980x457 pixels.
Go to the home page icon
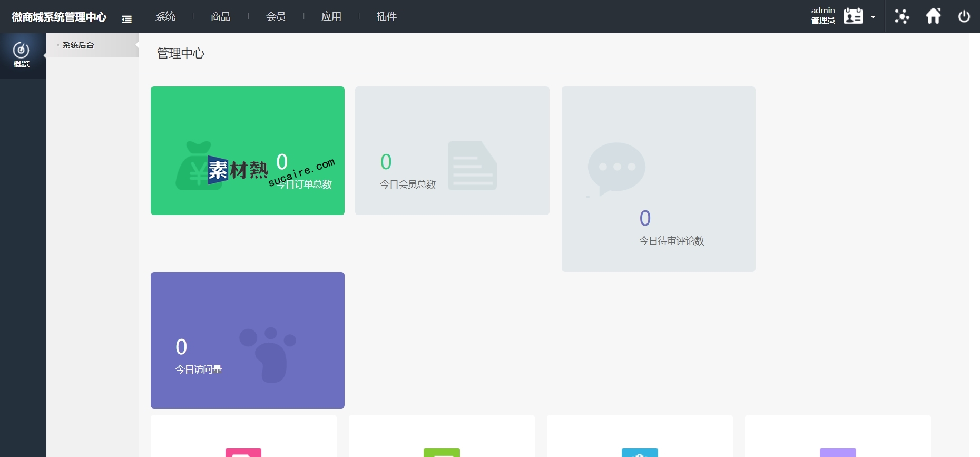click(934, 16)
